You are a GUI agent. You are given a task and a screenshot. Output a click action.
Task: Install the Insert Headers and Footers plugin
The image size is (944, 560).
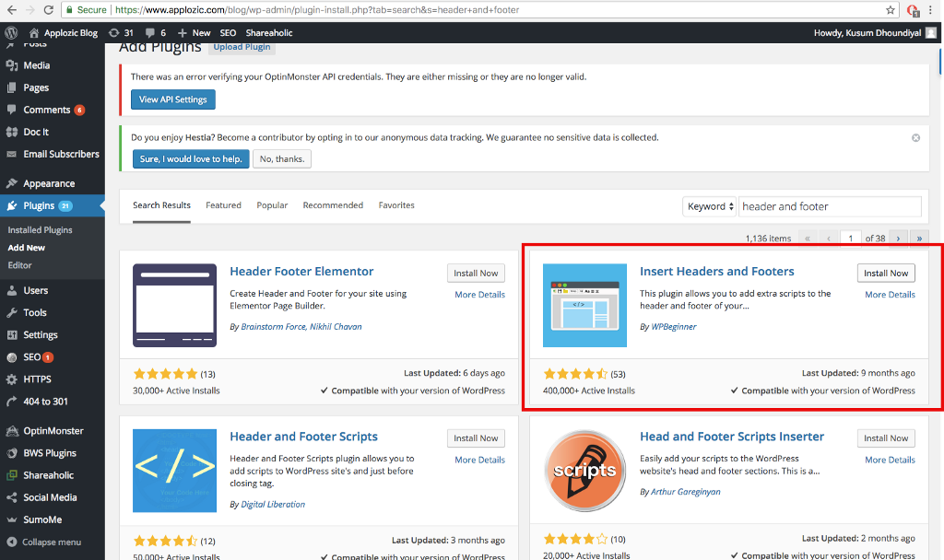coord(886,273)
